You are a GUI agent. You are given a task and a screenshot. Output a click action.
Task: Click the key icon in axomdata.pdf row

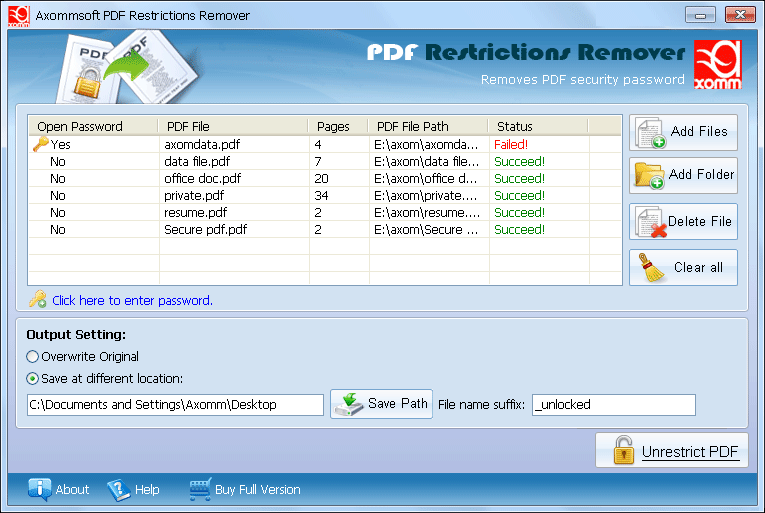tap(40, 144)
